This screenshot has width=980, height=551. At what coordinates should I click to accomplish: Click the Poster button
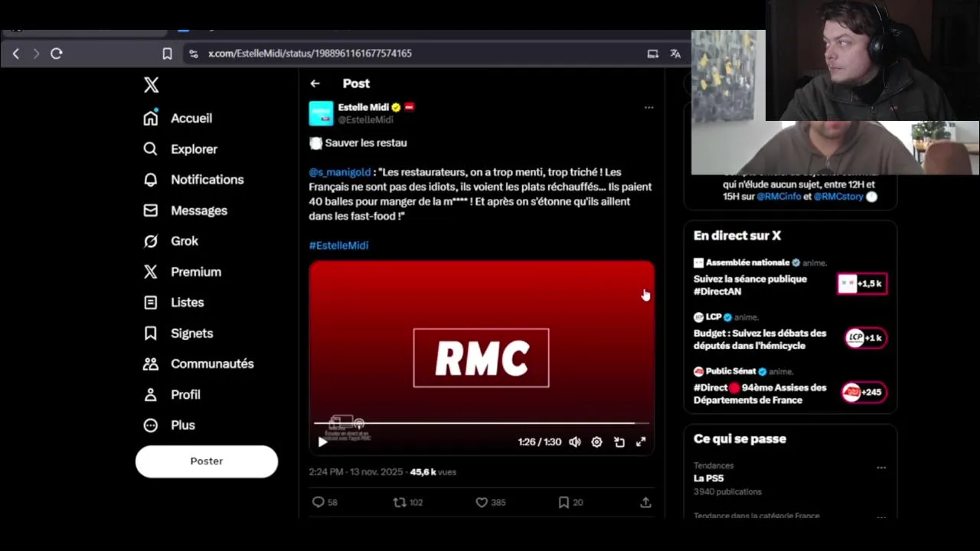pos(207,461)
